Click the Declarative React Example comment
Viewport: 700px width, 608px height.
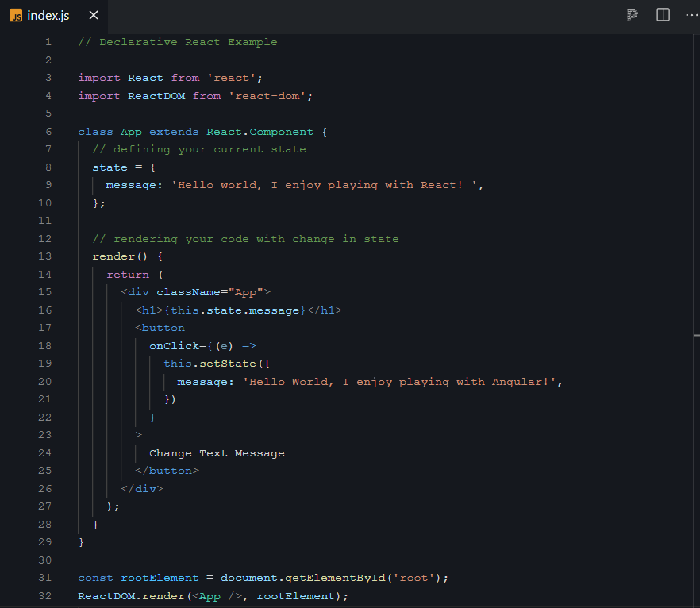tap(179, 41)
